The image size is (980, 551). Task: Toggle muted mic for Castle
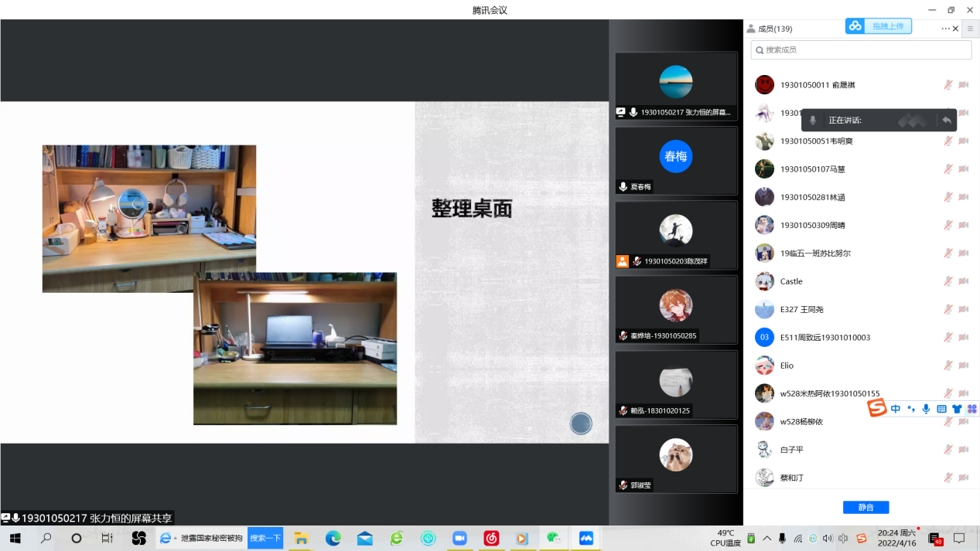point(948,281)
